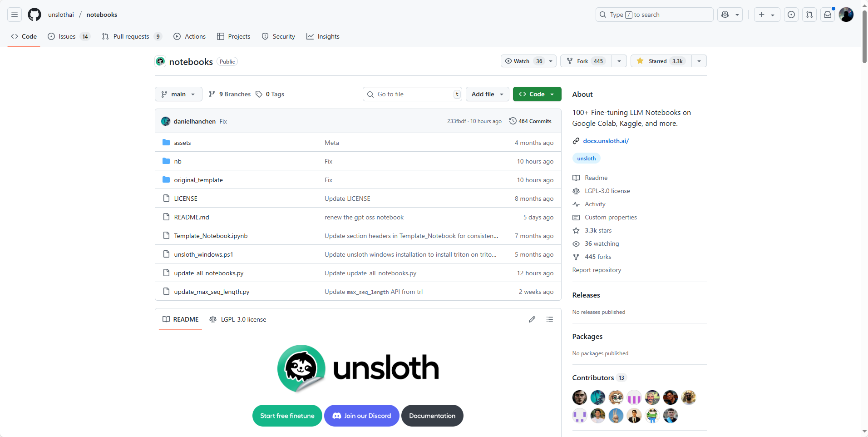
Task: Focus the Go to file field
Action: 412,94
